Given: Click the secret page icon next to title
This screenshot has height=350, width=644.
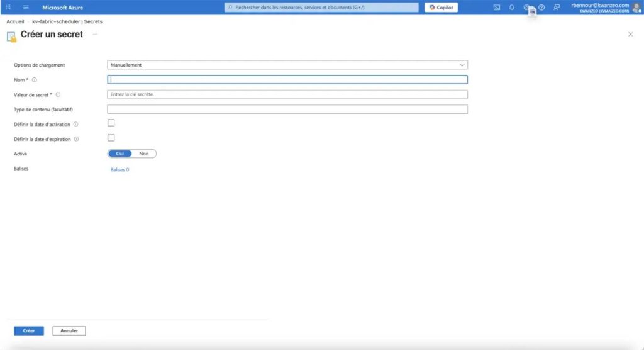Looking at the screenshot, I should point(11,37).
